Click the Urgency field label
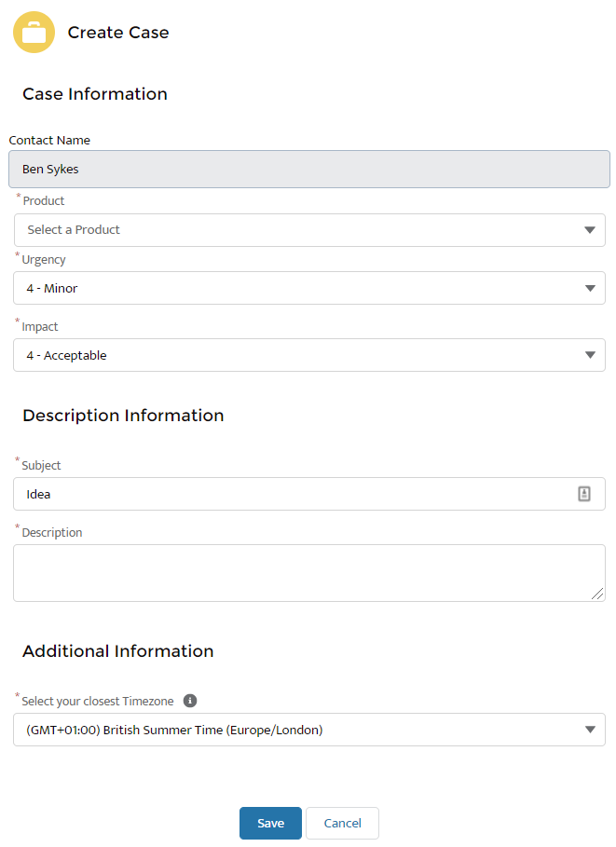The height and width of the screenshot is (847, 616). [x=44, y=260]
